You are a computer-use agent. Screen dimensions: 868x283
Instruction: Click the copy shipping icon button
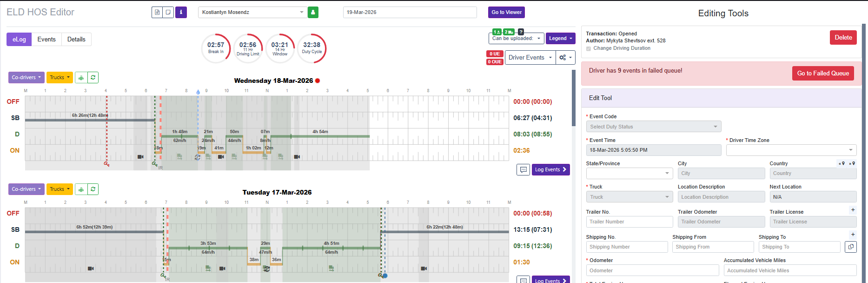coord(850,247)
